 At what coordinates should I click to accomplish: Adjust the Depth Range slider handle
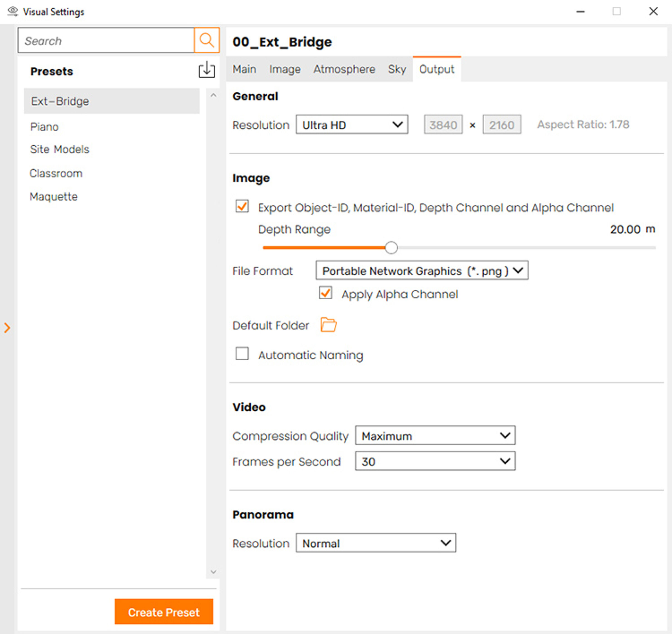coord(391,247)
